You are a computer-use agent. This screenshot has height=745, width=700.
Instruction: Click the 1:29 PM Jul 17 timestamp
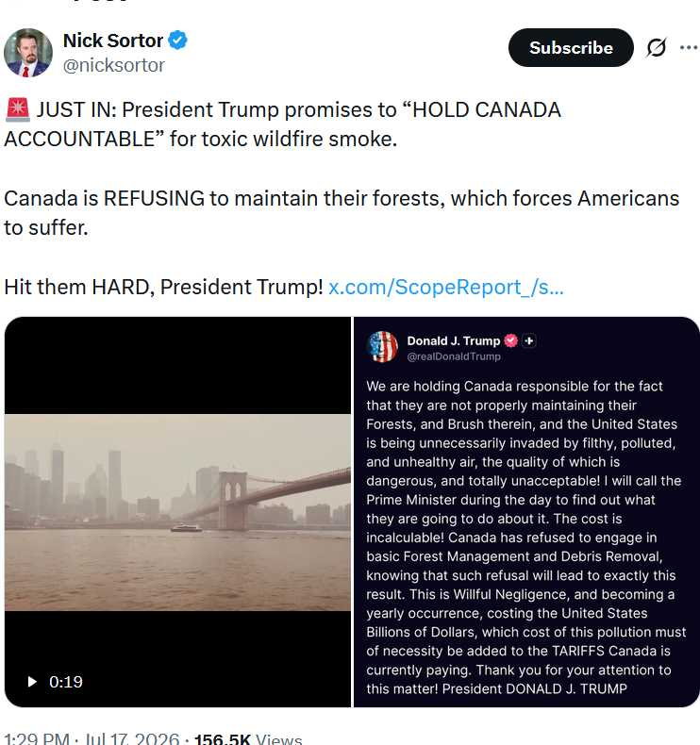point(92,737)
